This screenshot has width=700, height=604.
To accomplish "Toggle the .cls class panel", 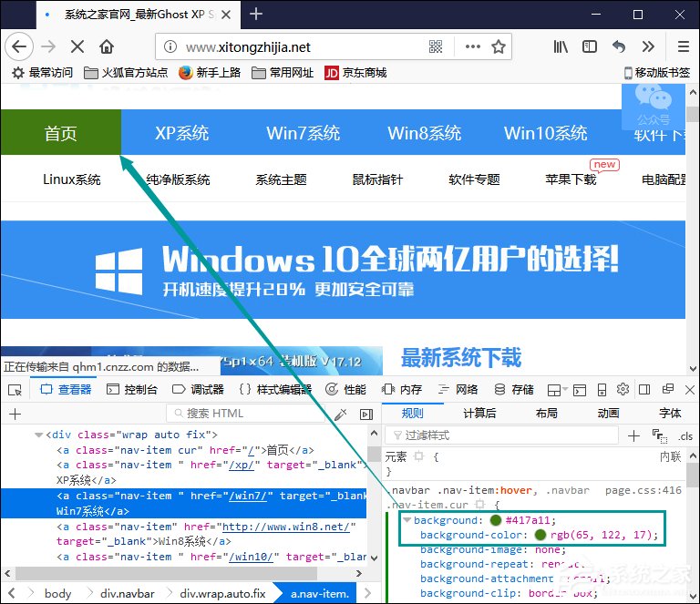I will point(685,435).
